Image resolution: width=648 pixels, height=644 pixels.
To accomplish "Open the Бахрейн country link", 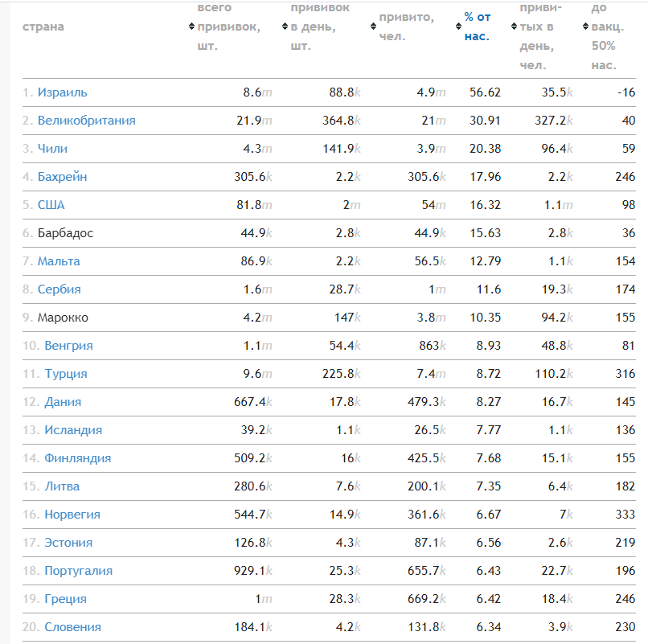I will pos(63,177).
